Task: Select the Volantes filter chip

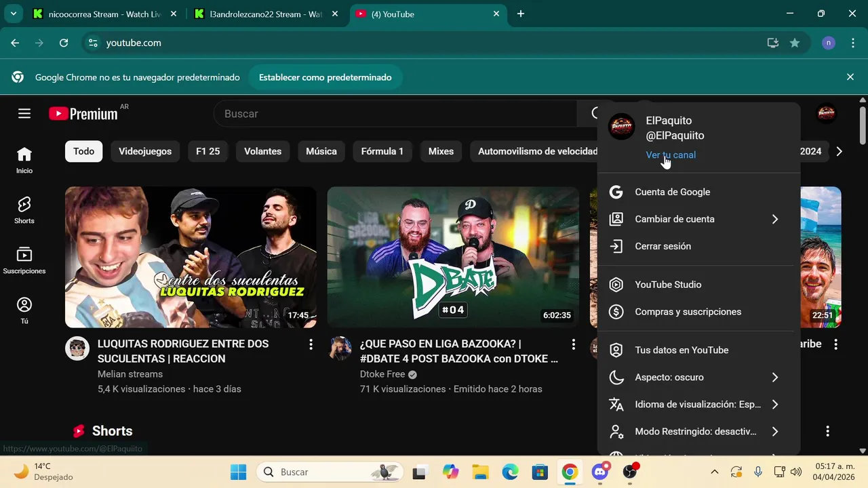Action: pyautogui.click(x=263, y=151)
